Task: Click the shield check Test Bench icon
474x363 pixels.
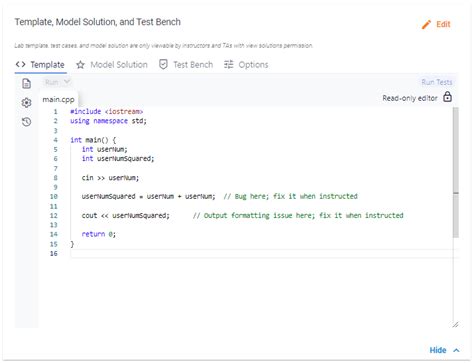Action: click(x=163, y=64)
